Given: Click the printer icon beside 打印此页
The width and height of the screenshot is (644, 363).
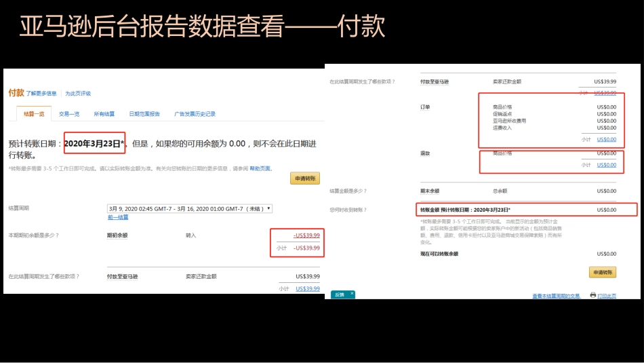Looking at the screenshot, I should [x=592, y=295].
